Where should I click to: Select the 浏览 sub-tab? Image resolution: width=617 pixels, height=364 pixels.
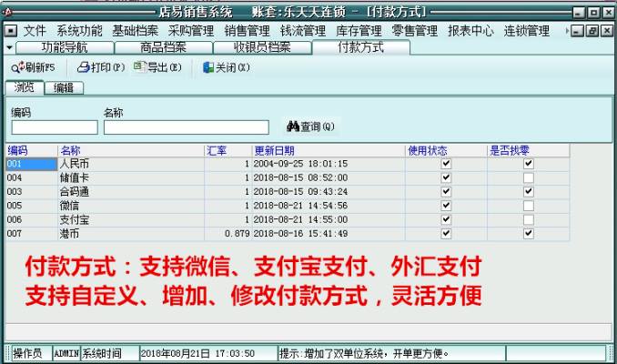[x=25, y=87]
